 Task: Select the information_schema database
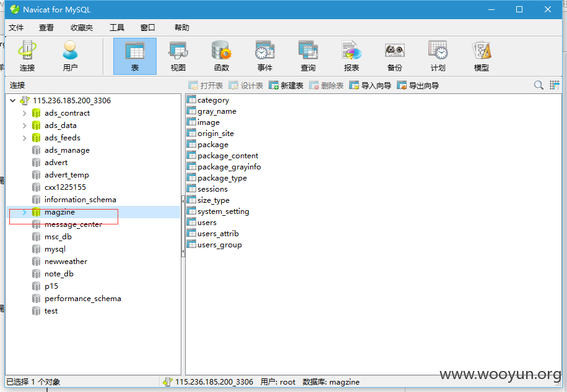coord(80,200)
